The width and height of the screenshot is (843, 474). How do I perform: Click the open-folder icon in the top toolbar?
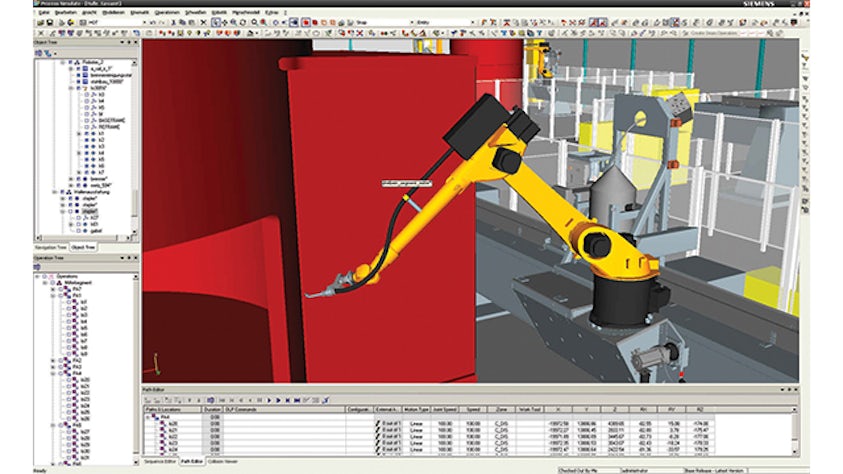click(x=40, y=23)
